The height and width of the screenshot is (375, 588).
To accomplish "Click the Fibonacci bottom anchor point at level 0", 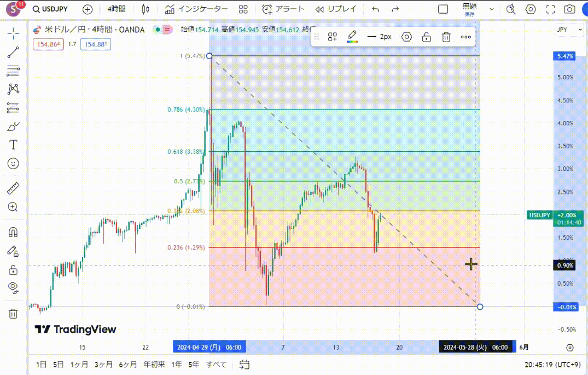I will [480, 307].
